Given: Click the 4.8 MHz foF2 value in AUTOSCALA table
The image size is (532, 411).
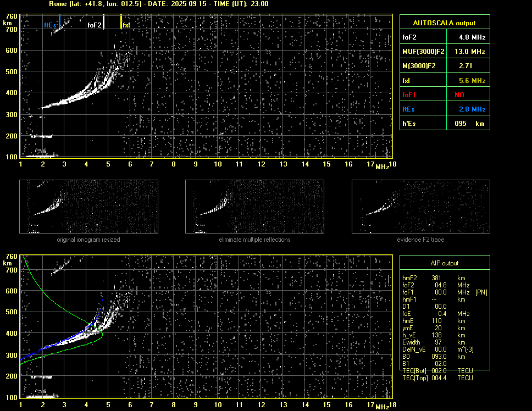Looking at the screenshot, I should tap(472, 37).
